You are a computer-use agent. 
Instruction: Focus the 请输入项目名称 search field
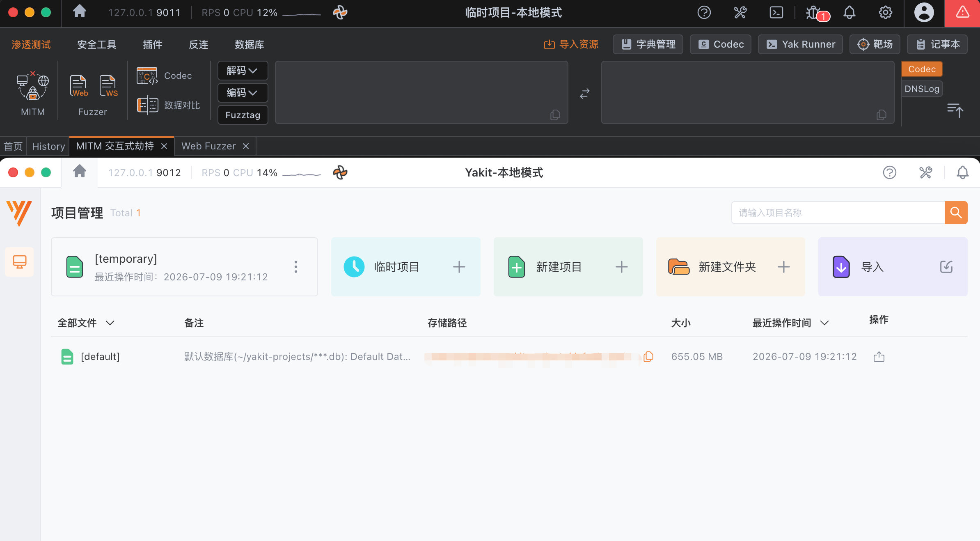[838, 213]
